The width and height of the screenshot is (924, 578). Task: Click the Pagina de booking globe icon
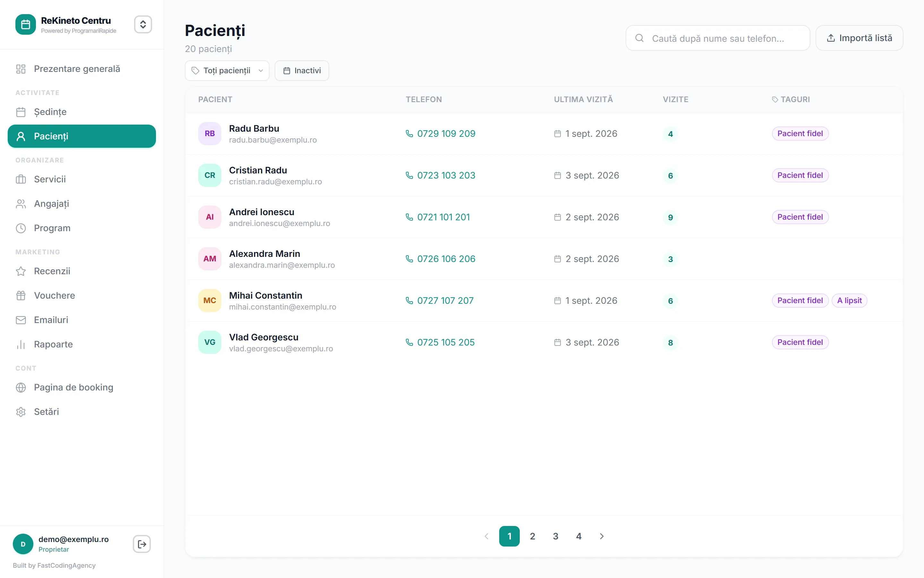click(x=21, y=387)
